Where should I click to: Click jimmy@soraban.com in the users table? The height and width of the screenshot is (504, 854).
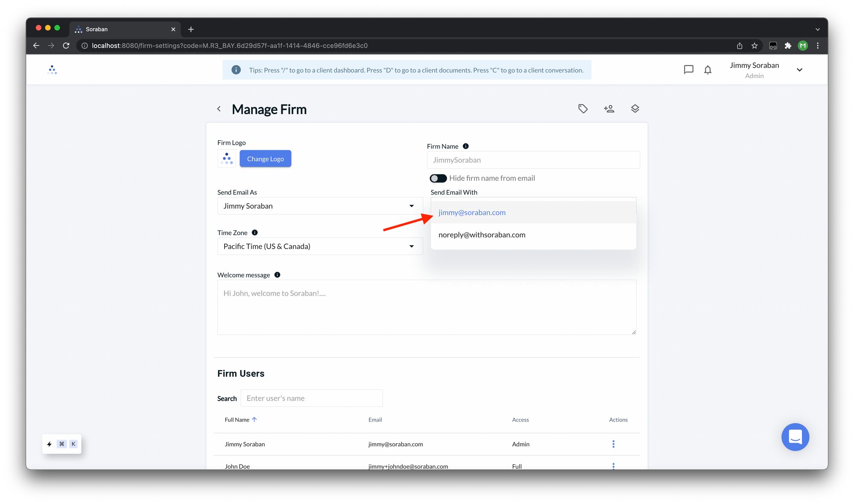(395, 444)
